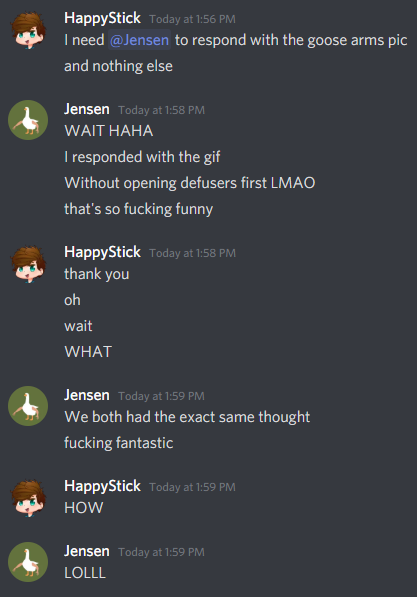Click the 'WHAT' message from HappyStick
The image size is (417, 597).
tap(88, 352)
